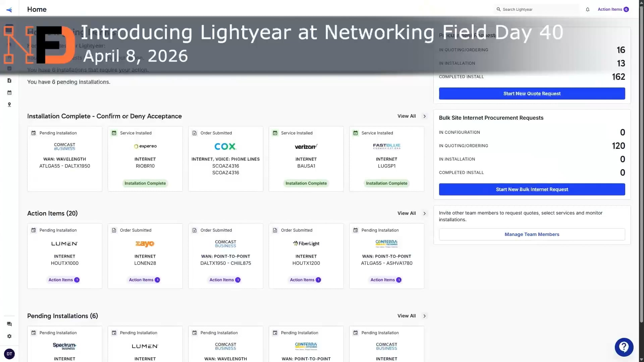Image resolution: width=644 pixels, height=362 pixels.
Task: Open the calendar icon in sidebar
Action: pos(9,93)
